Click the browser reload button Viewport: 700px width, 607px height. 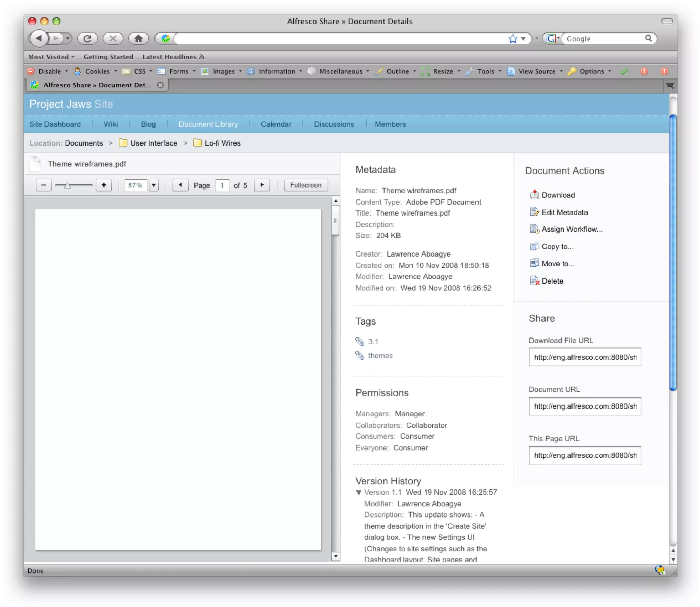(x=87, y=38)
